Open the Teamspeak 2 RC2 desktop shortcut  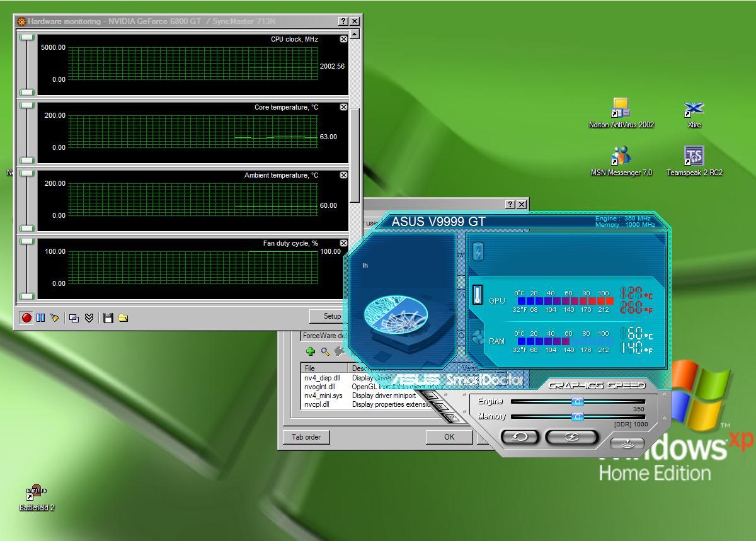pos(694,162)
